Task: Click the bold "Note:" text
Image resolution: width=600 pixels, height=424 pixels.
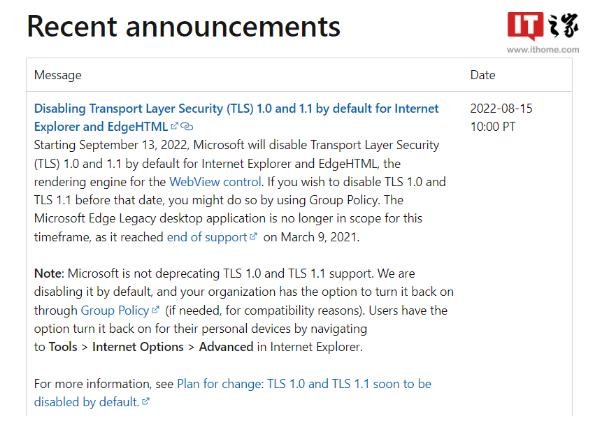Action: 50,274
